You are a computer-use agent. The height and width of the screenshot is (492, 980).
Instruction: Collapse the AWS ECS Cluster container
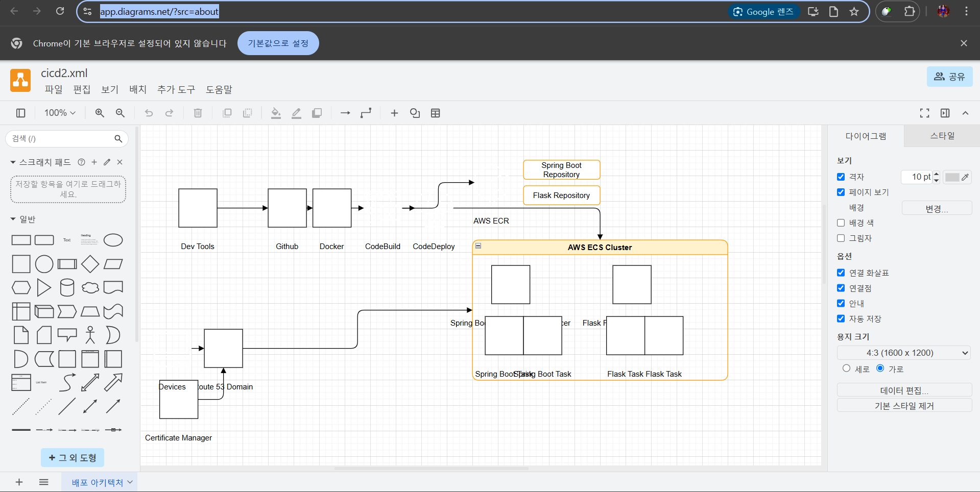pos(479,246)
